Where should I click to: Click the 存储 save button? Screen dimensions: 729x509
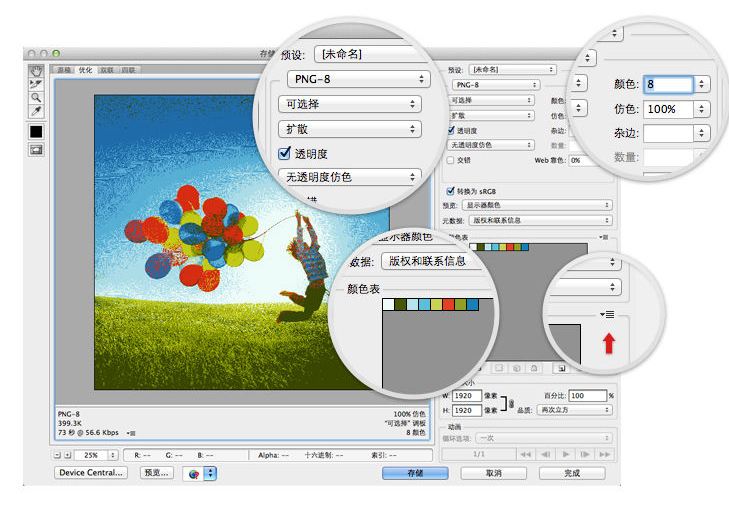pos(415,473)
